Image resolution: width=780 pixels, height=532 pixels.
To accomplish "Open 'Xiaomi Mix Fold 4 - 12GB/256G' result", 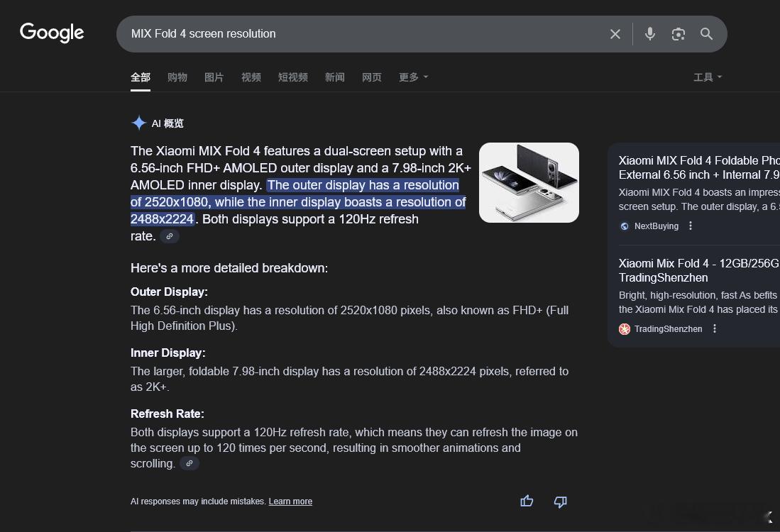I will pyautogui.click(x=699, y=270).
